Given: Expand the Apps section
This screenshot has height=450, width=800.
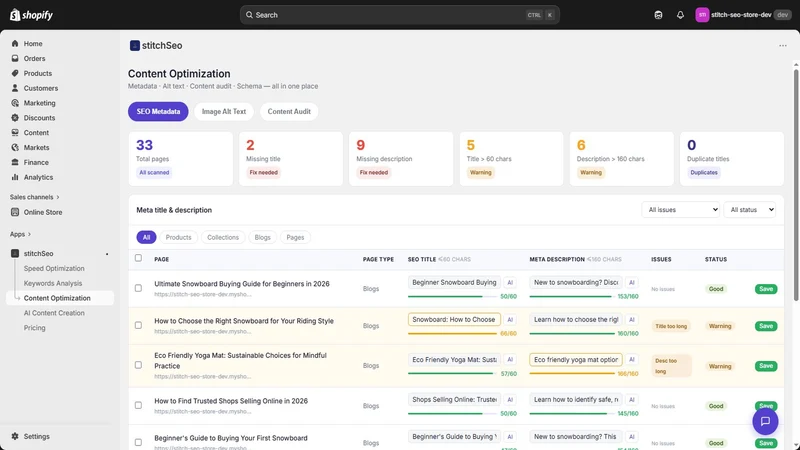Looking at the screenshot, I should (20, 234).
